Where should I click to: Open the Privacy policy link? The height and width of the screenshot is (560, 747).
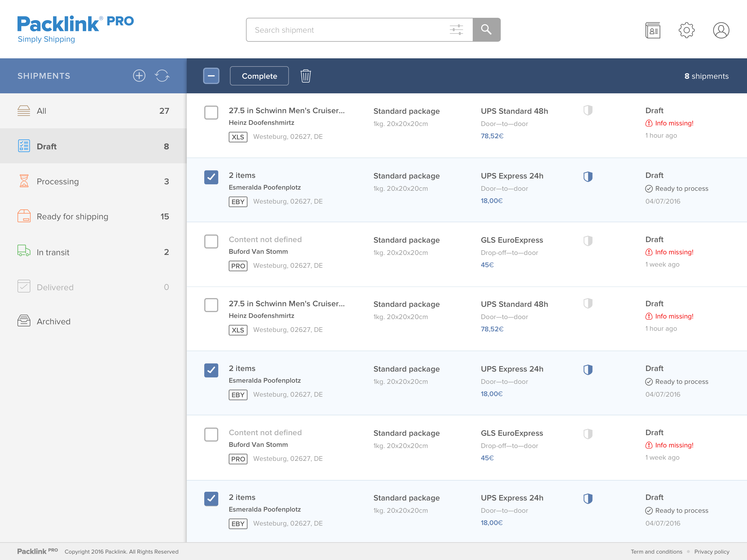711,552
